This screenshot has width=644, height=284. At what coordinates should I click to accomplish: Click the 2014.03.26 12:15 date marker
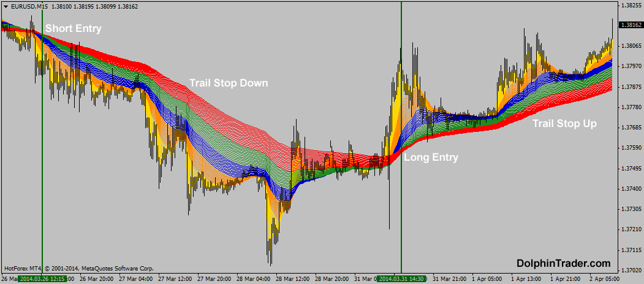click(42, 279)
